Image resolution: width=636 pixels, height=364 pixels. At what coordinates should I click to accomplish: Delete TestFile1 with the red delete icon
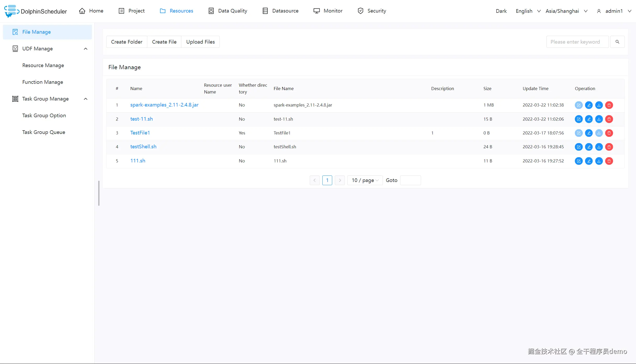coord(609,133)
